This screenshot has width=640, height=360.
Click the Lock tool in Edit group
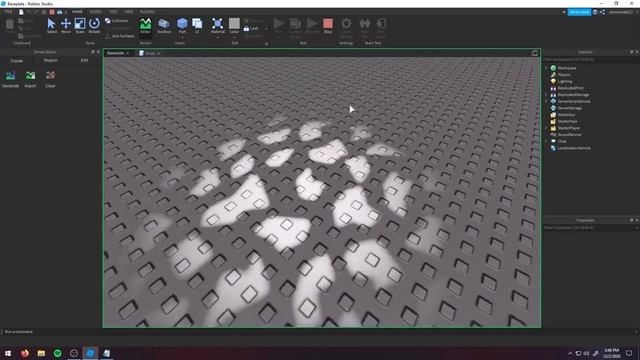[x=251, y=29]
